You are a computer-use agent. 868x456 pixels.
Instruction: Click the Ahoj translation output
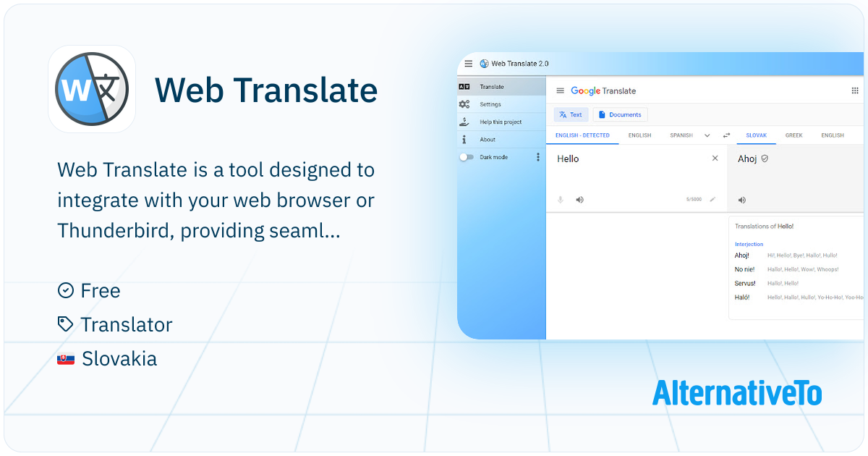click(x=747, y=159)
